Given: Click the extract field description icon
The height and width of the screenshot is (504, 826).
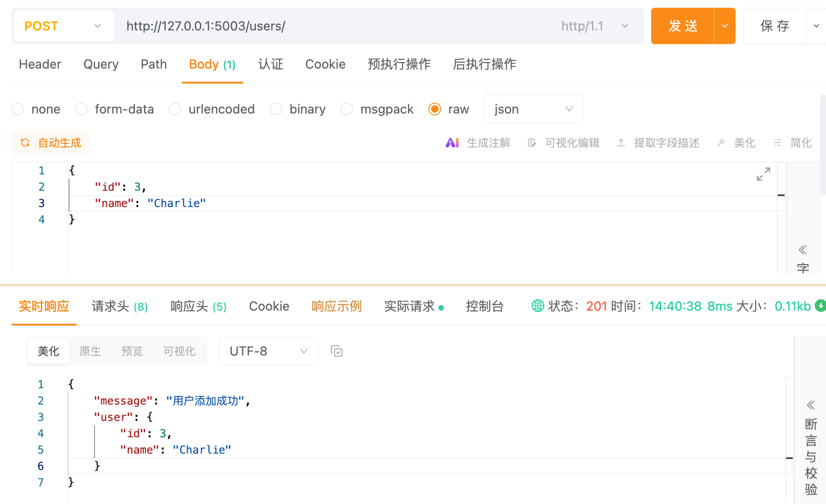Looking at the screenshot, I should pos(621,143).
